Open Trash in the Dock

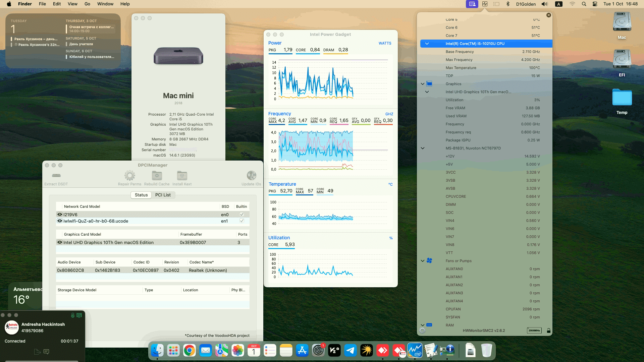click(486, 351)
